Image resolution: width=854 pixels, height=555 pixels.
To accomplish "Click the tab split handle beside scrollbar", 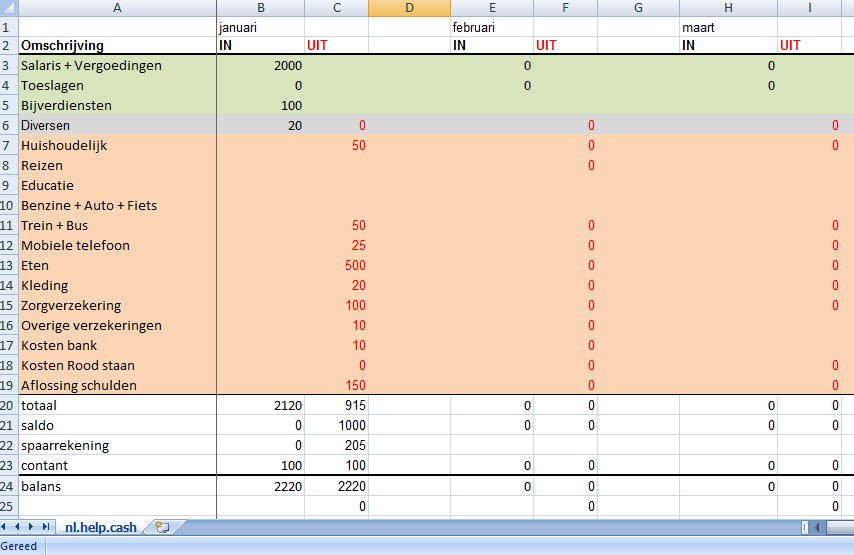I will 804,527.
